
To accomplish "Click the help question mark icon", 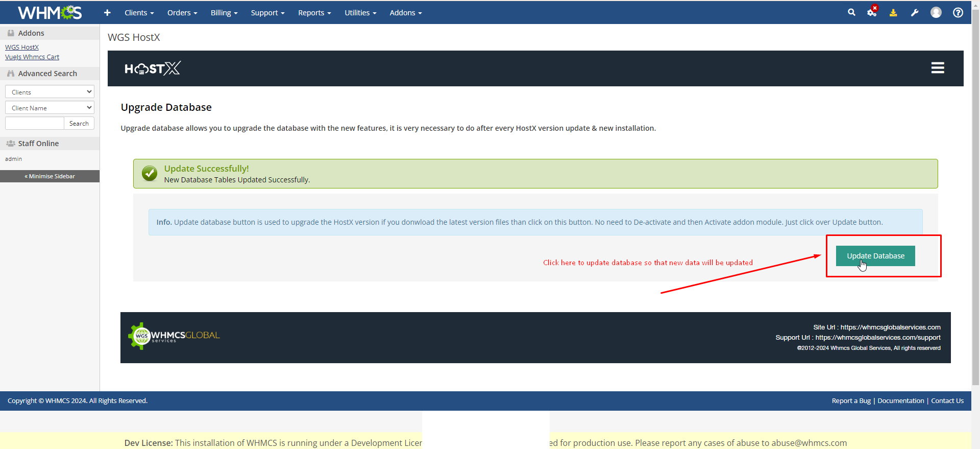I will tap(958, 12).
